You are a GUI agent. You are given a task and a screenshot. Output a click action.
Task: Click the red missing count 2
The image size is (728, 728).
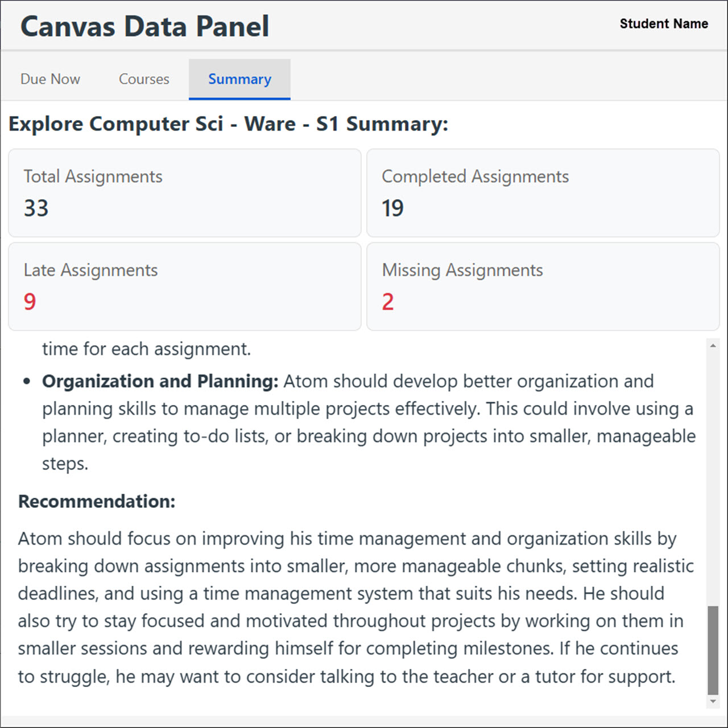click(x=388, y=301)
